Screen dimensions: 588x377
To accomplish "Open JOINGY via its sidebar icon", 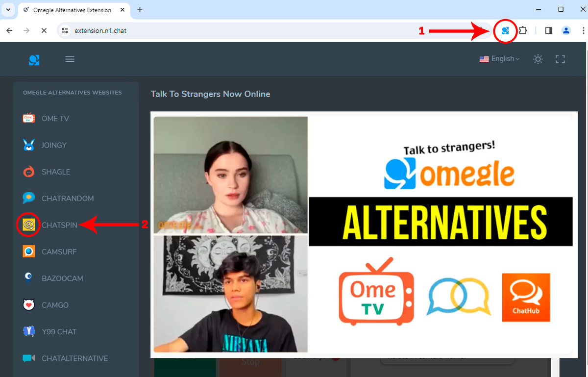I will [x=29, y=145].
